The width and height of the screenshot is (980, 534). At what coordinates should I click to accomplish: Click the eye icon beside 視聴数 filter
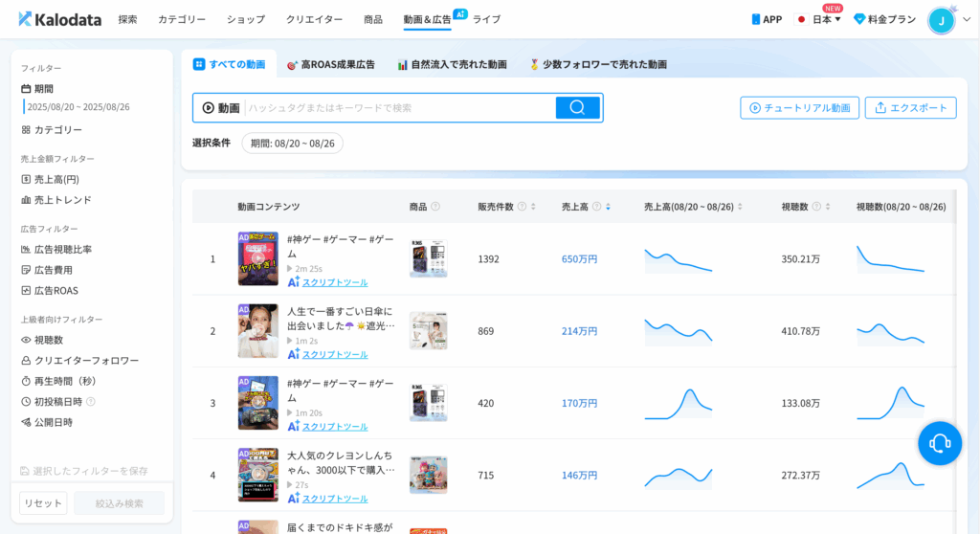(26, 340)
